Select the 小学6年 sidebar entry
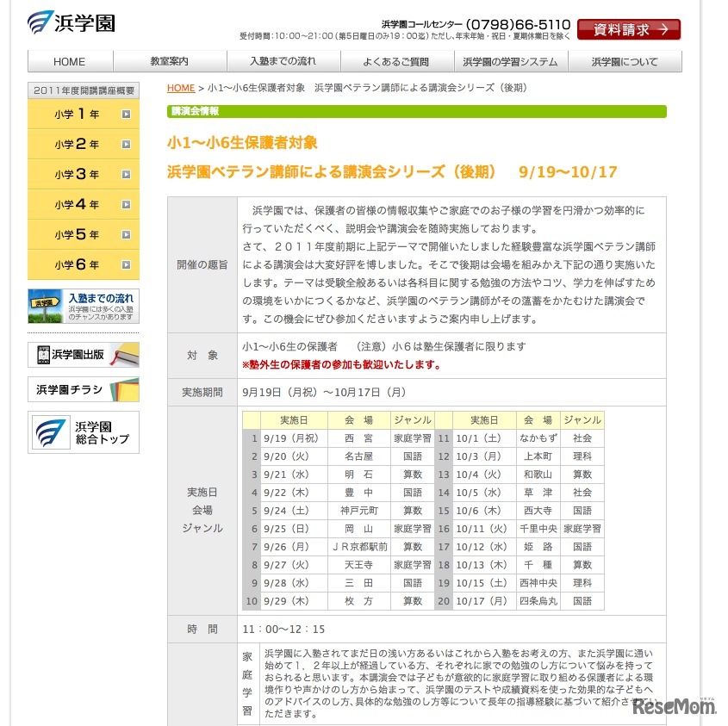 pos(84,264)
